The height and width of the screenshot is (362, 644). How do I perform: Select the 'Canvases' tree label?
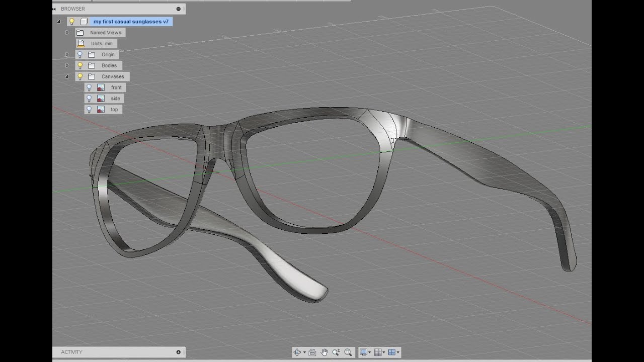point(113,76)
